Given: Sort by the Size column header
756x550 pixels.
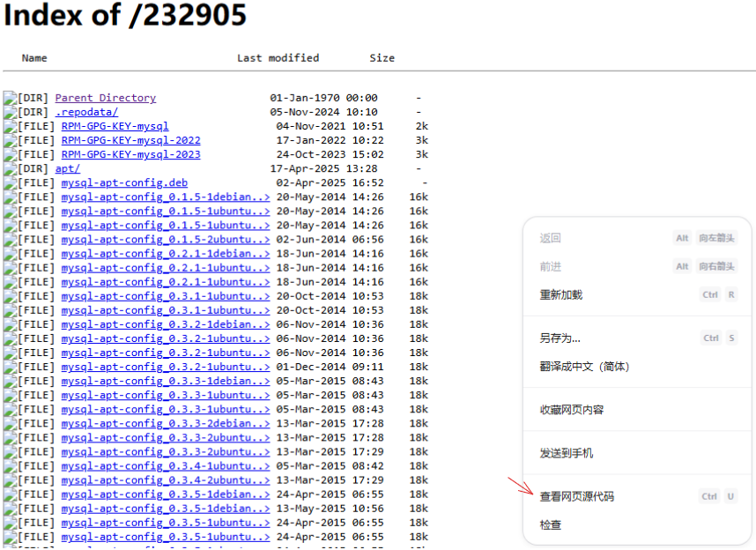Looking at the screenshot, I should coord(382,58).
